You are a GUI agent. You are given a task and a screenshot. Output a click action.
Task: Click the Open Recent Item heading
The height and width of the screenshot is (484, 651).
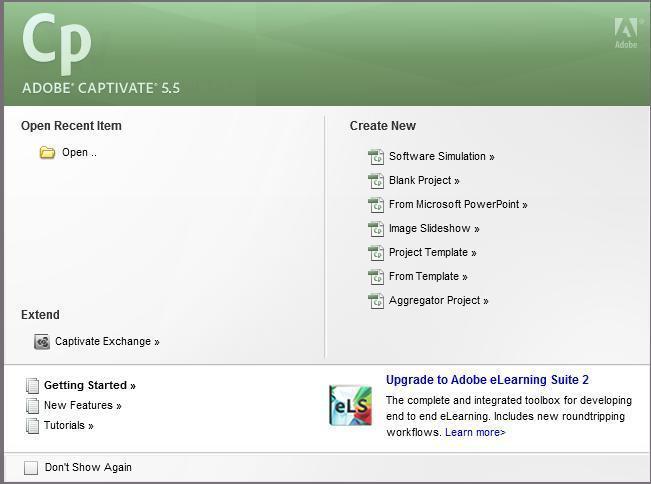point(71,126)
